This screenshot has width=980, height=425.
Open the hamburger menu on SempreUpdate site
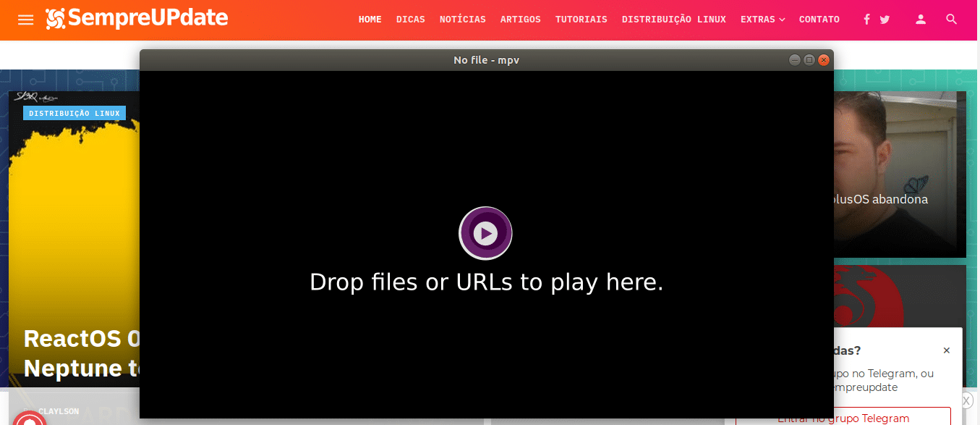(x=25, y=20)
